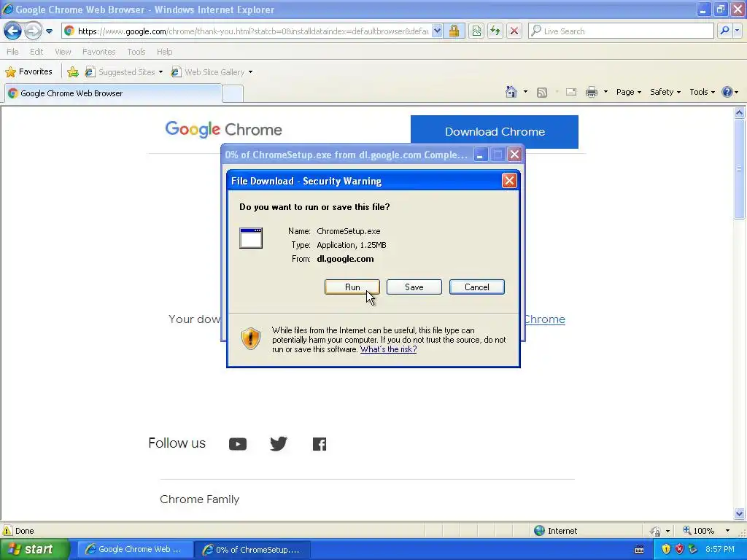Screen dimensions: 747x560
Task: Open the Help menu
Action: 164,52
